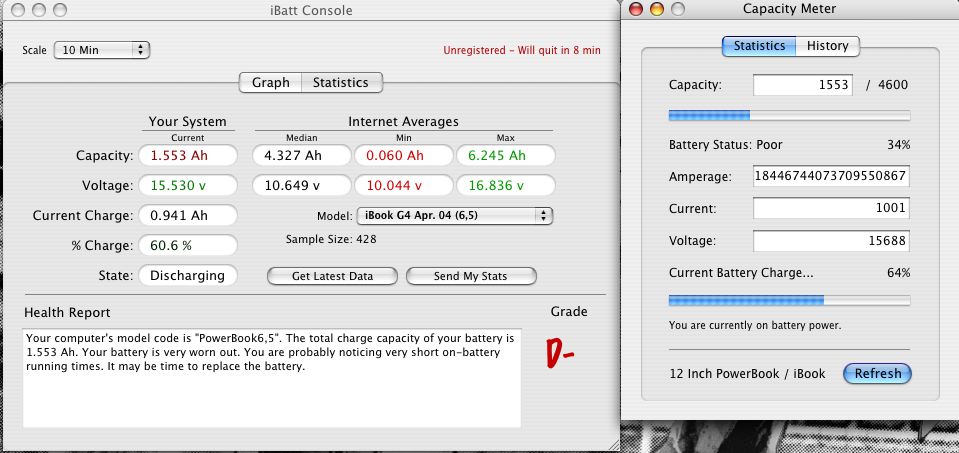Click the red D- grade mark

(560, 355)
